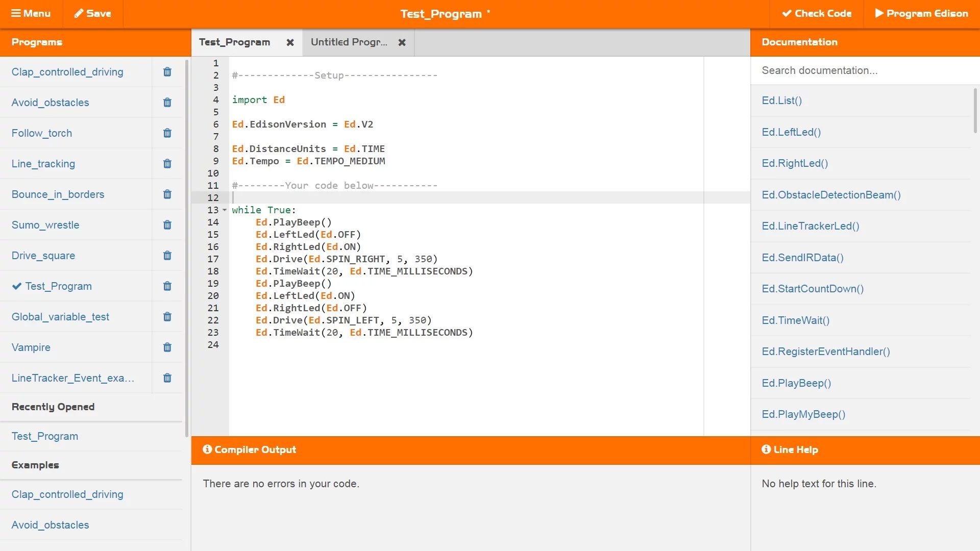This screenshot has height=551, width=980.
Task: Click Ed.ObstacleDetectionBeam() documentation link
Action: pyautogui.click(x=831, y=194)
